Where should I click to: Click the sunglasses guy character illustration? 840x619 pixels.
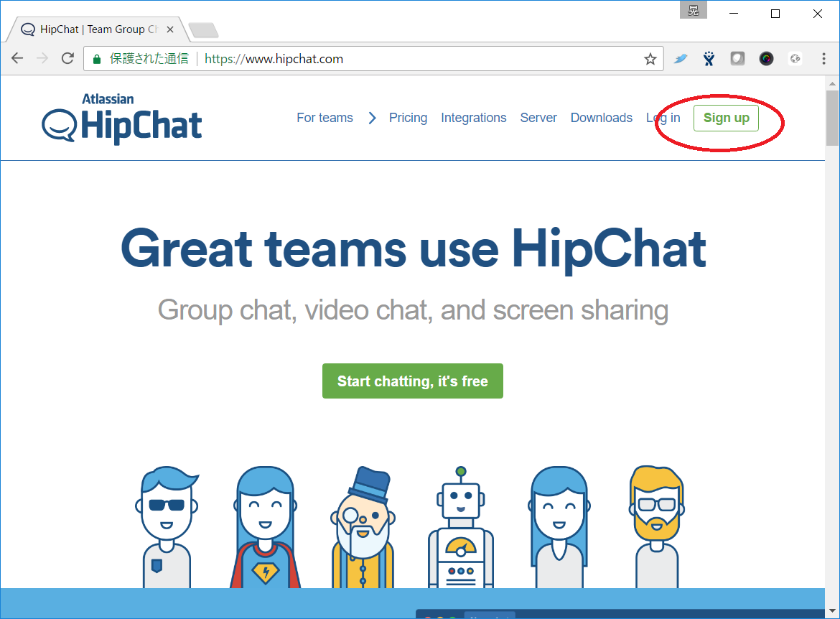click(x=167, y=527)
